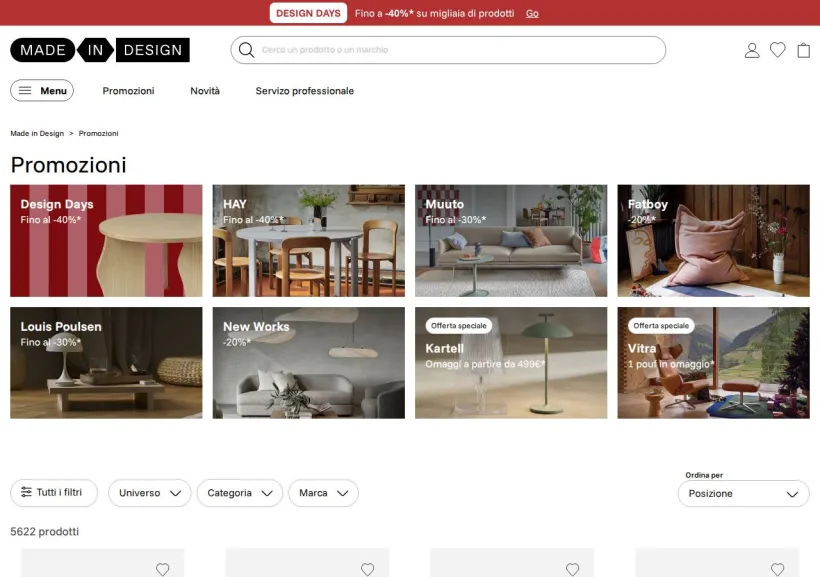Open the user account icon
This screenshot has height=577, width=820.
(x=752, y=50)
